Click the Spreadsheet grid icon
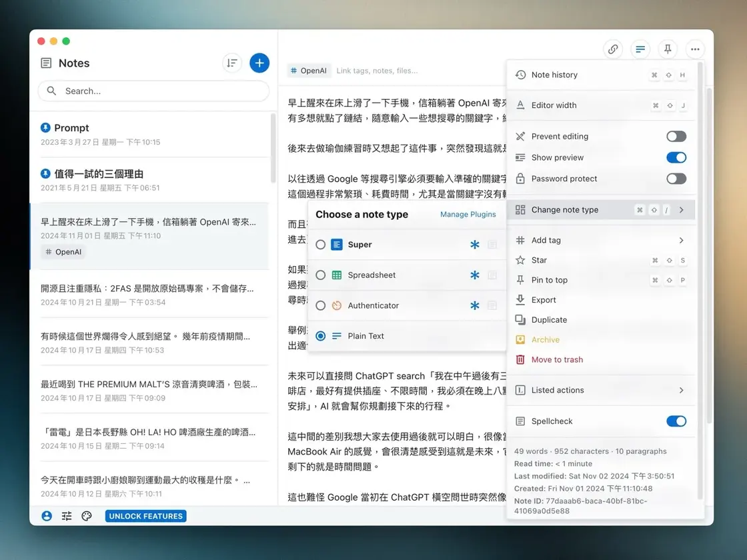The width and height of the screenshot is (747, 560). pos(337,275)
